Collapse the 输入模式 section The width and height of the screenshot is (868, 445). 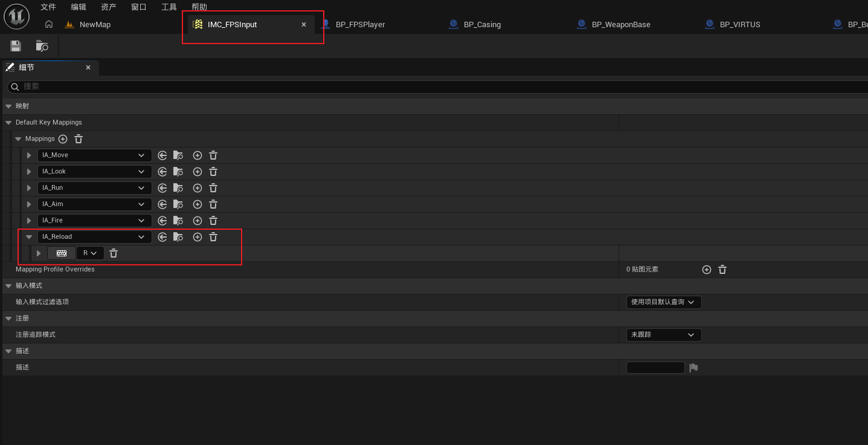pyautogui.click(x=8, y=286)
